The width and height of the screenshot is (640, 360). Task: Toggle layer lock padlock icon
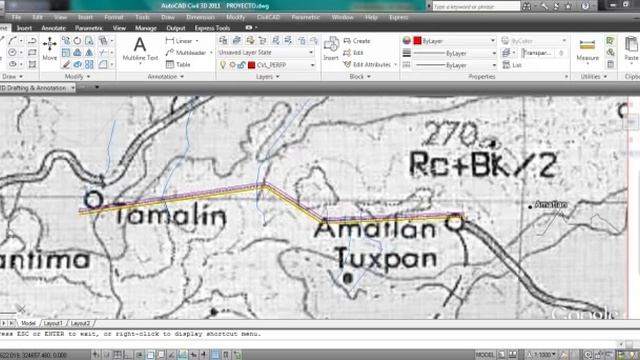tap(241, 65)
